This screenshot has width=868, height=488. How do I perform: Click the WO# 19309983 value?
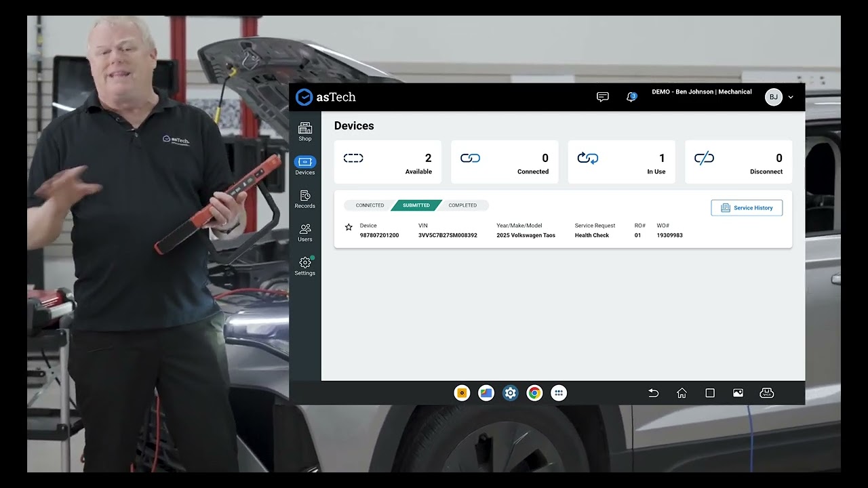click(x=669, y=235)
